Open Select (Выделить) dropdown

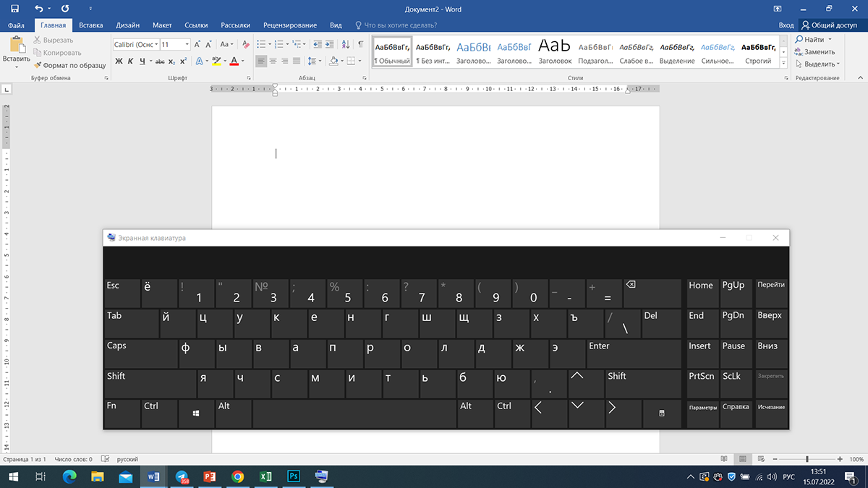tap(817, 64)
